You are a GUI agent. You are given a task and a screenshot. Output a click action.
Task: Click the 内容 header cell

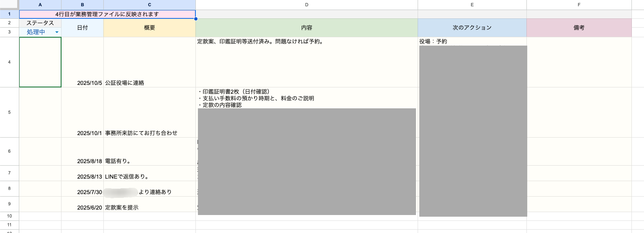point(306,28)
